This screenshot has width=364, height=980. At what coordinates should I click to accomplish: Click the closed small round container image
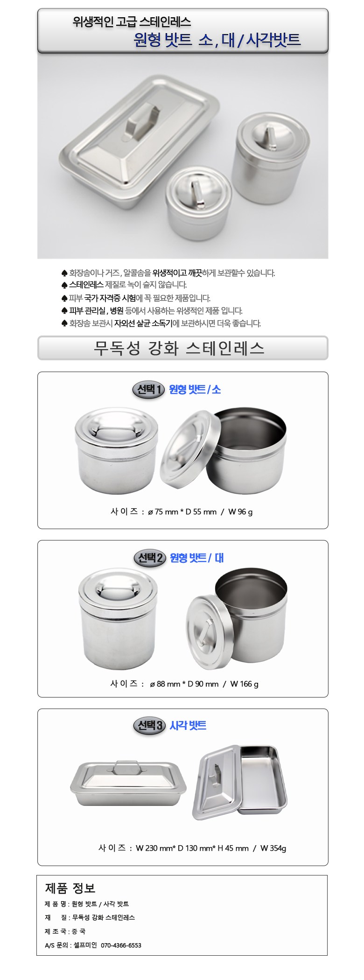click(x=117, y=451)
